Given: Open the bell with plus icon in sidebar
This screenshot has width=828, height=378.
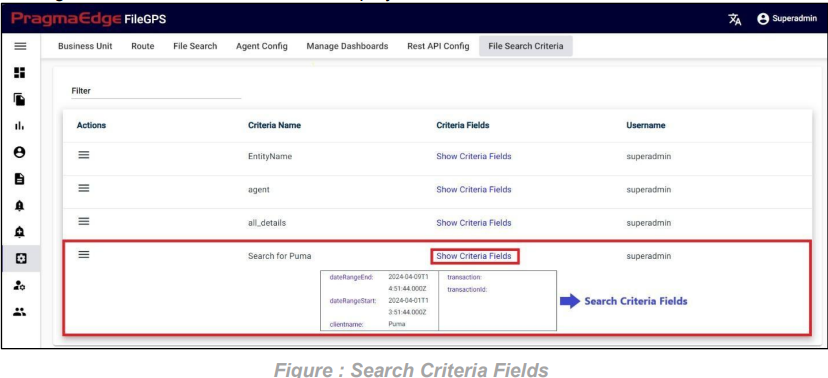Looking at the screenshot, I should pyautogui.click(x=20, y=232).
